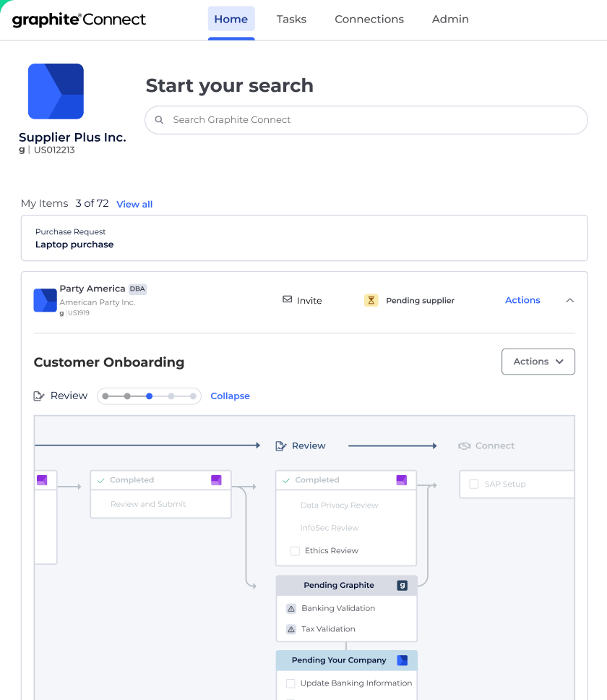This screenshot has width=607, height=700.
Task: Click the Collapse link beside Review
Action: point(230,396)
